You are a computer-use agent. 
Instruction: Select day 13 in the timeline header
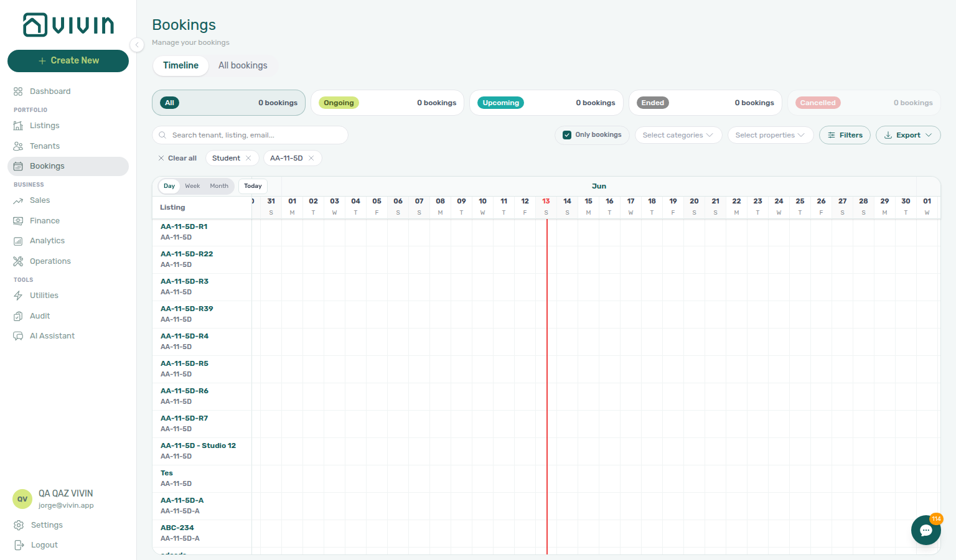[x=546, y=207]
